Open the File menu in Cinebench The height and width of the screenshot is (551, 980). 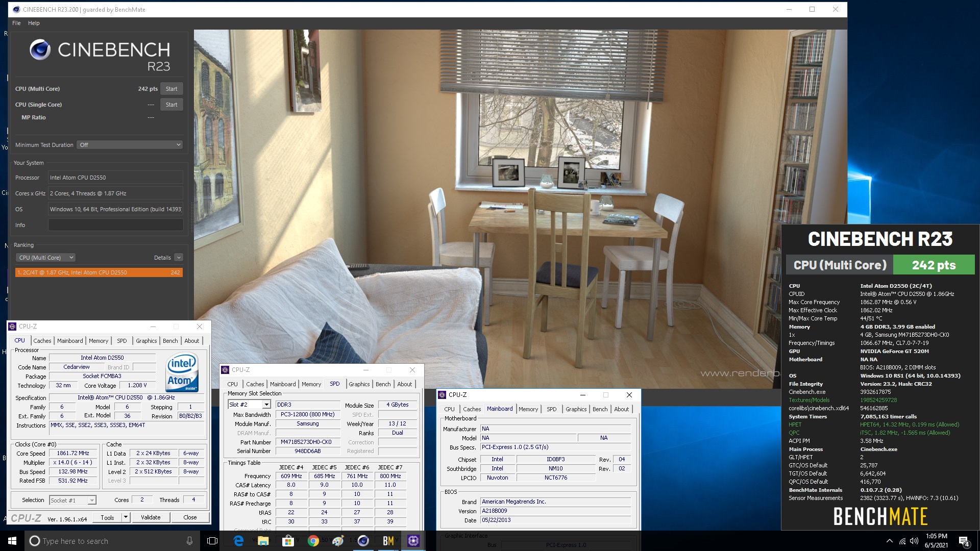click(16, 23)
